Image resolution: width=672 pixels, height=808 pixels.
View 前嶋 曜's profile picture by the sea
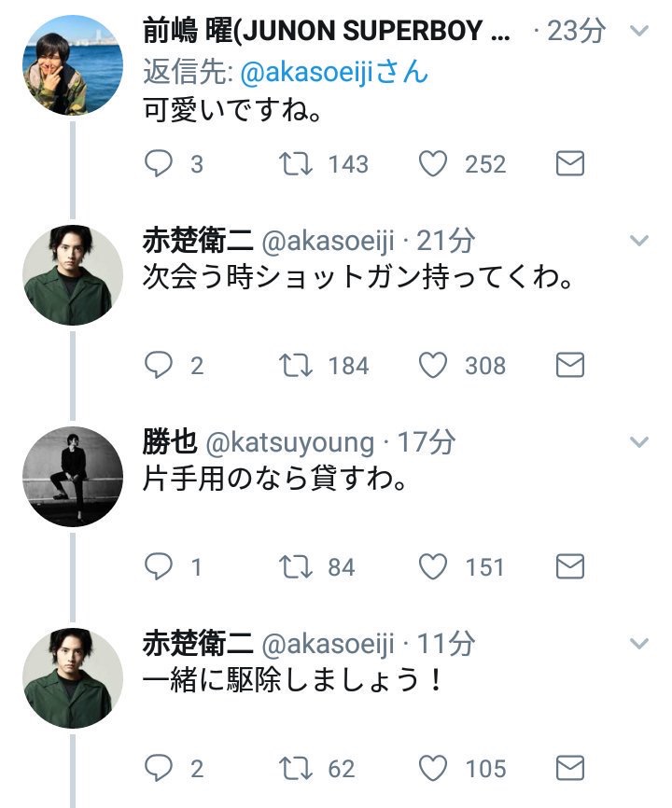click(x=73, y=65)
